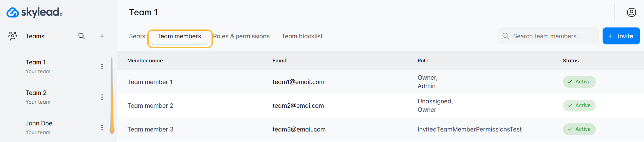Click Active status badge for Team member 1
Viewport: 644px width, 142px height.
click(579, 82)
